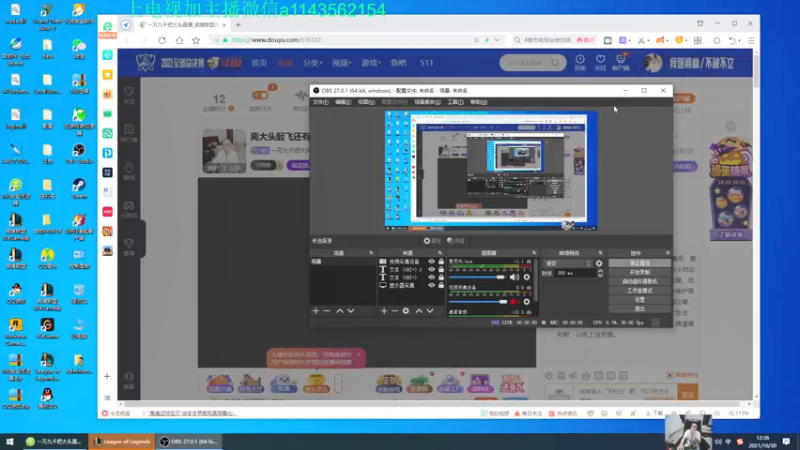
Task: Click the top streaming button in OBS controls
Action: click(640, 263)
